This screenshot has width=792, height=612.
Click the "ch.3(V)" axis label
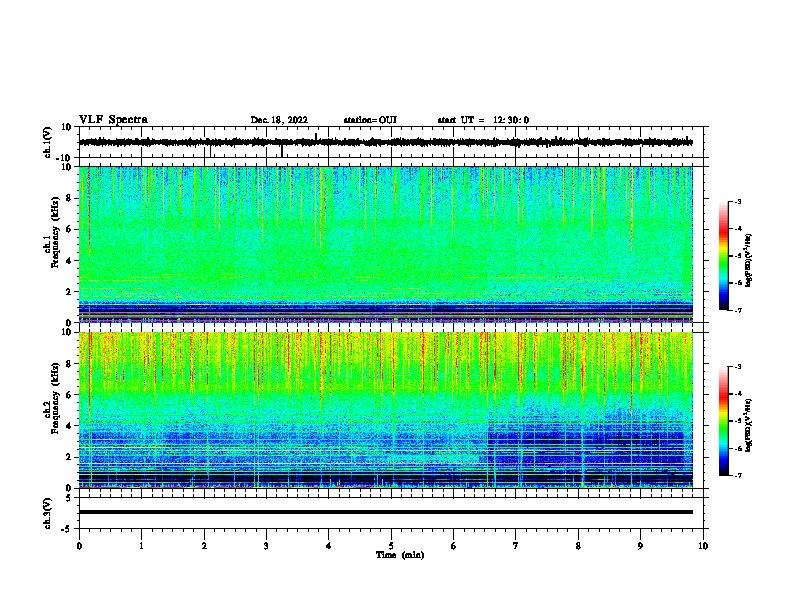tap(48, 513)
